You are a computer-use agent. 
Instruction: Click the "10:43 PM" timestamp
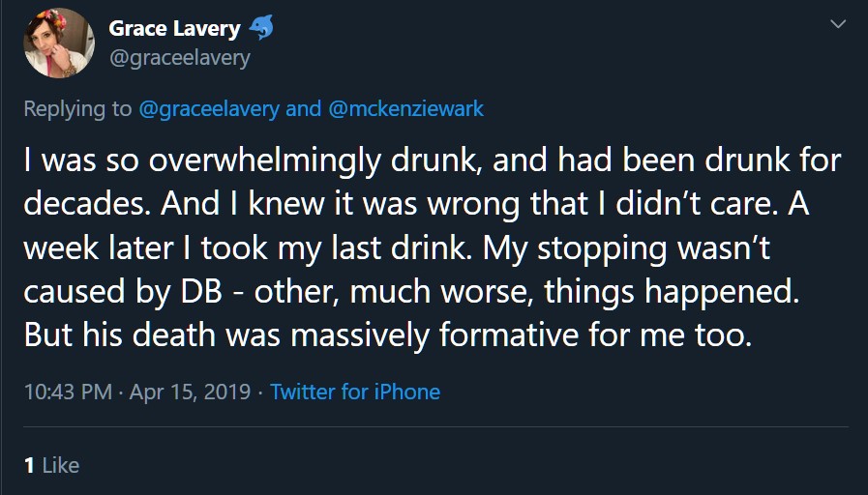point(68,392)
